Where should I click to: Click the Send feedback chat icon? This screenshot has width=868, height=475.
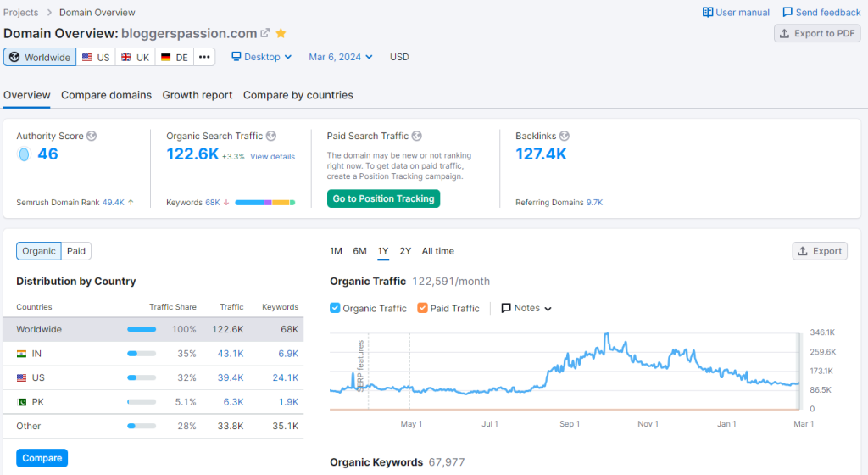pos(787,12)
